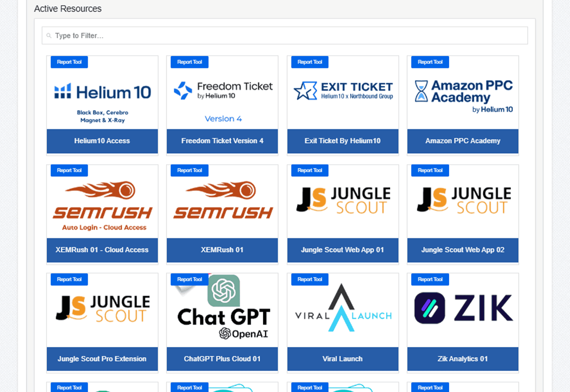
Task: Click the search magnifier icon in the filter box
Action: coord(49,36)
